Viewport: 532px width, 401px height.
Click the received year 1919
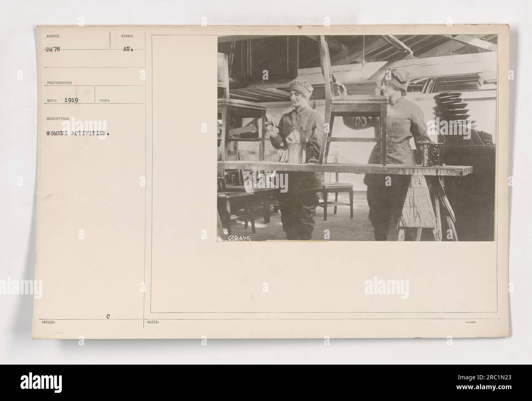tap(70, 99)
